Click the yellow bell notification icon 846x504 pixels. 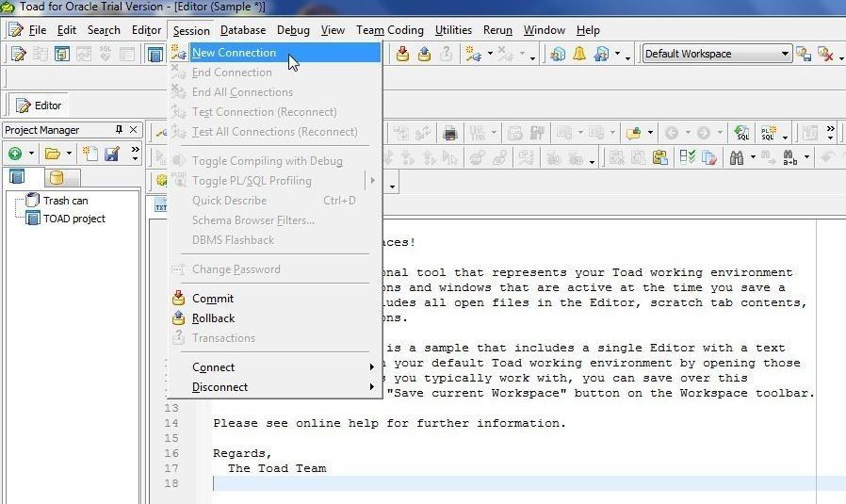pyautogui.click(x=579, y=54)
